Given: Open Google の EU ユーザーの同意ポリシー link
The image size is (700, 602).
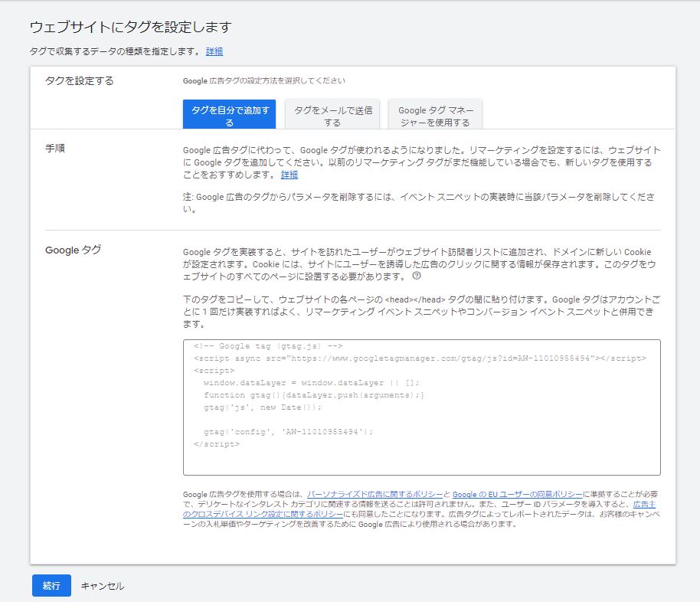Looking at the screenshot, I should [x=518, y=494].
